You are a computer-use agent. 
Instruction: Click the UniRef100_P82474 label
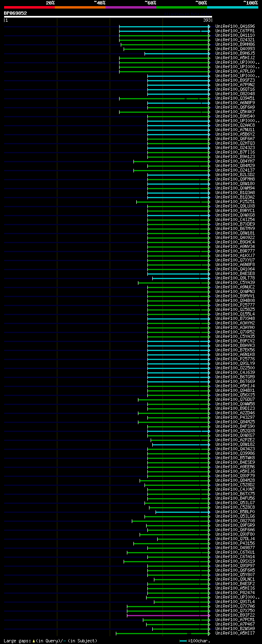[235, 593]
